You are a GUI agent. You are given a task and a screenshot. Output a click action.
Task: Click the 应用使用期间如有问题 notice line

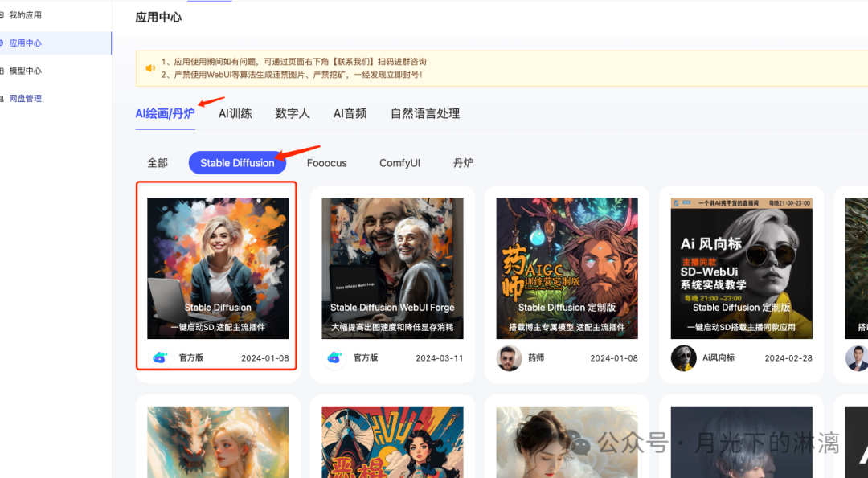click(293, 61)
